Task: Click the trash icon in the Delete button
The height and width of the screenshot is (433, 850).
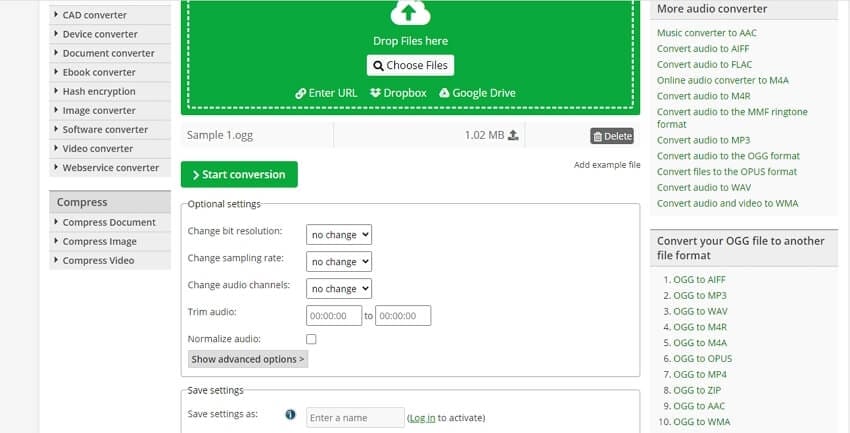Action: click(x=597, y=137)
